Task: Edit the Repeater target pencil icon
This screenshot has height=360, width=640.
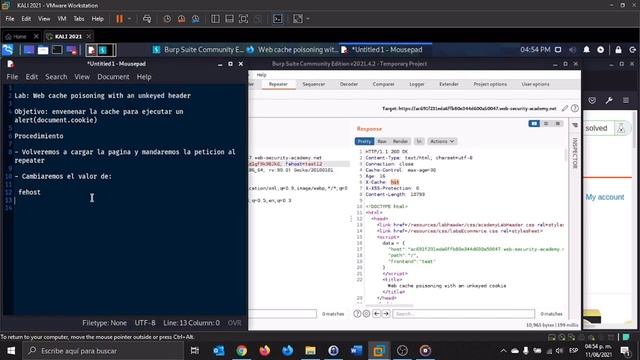Action: [564, 108]
